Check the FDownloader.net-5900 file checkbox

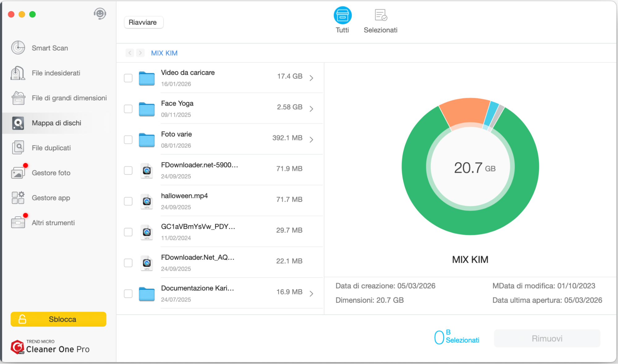(128, 170)
